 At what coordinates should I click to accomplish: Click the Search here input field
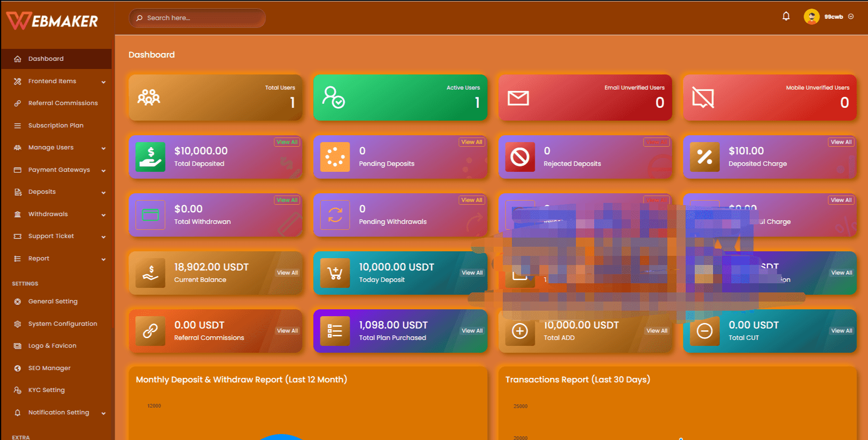197,18
